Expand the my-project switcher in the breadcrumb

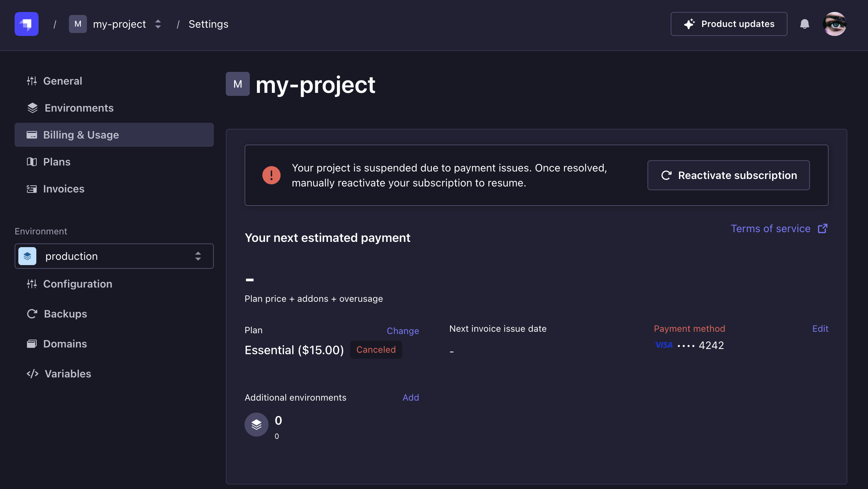pos(158,24)
